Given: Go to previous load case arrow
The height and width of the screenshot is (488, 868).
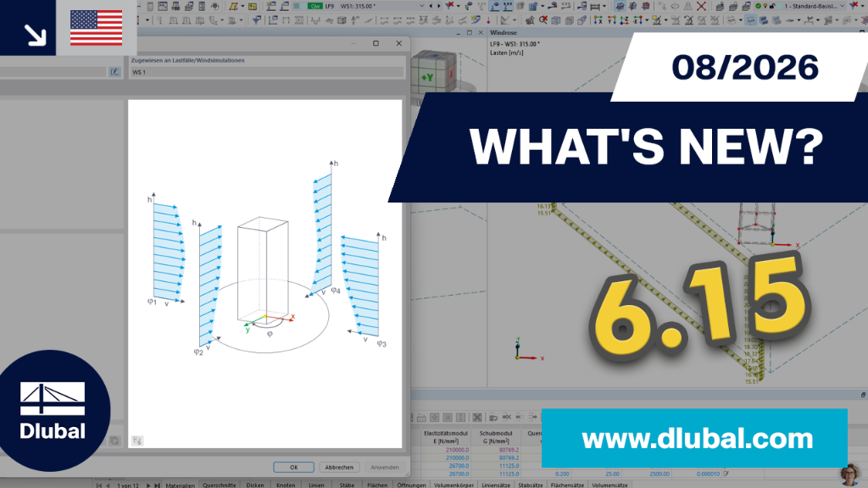Looking at the screenshot, I should tap(431, 6).
